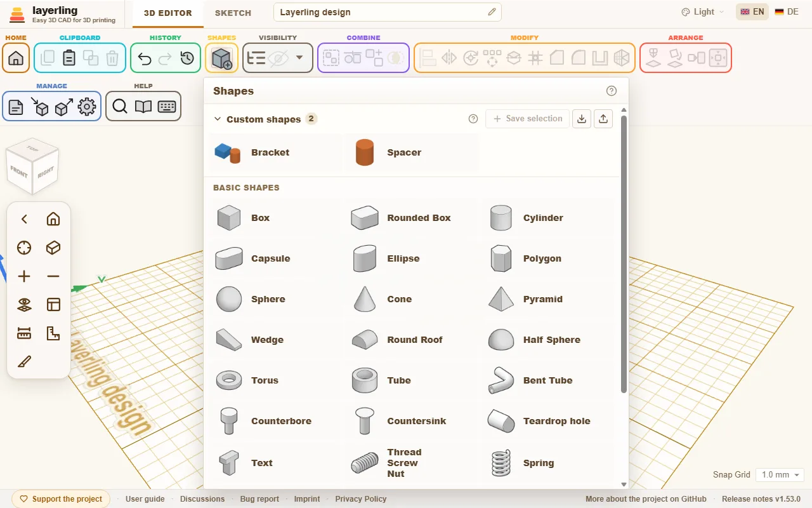This screenshot has width=812, height=508.
Task: Click the export-from-cube icon under Manage
Action: [x=63, y=107]
